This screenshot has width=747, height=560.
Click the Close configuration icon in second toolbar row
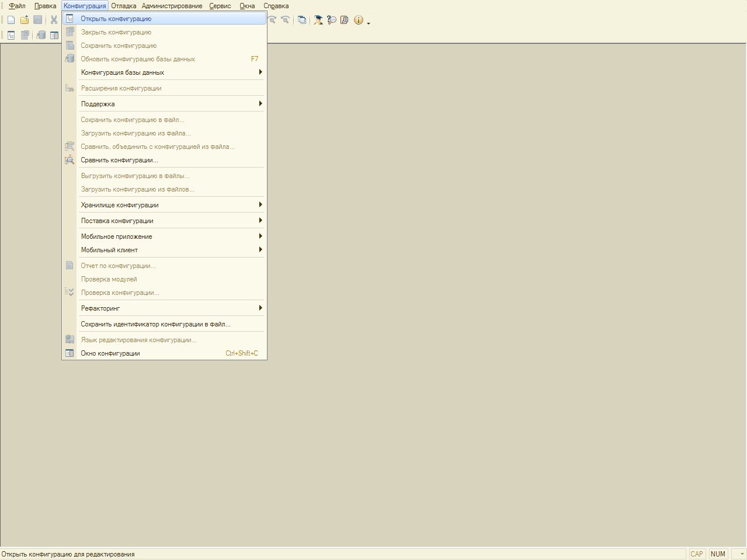(25, 35)
